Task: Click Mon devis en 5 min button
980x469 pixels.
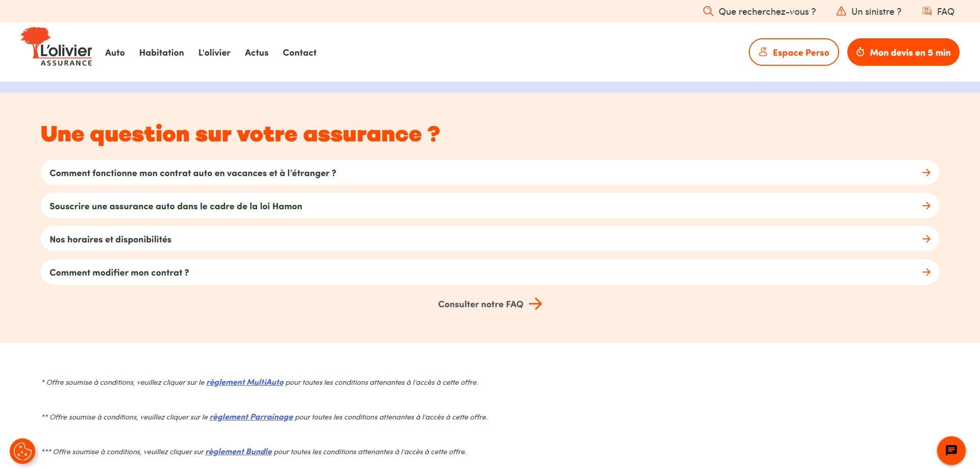Action: [903, 52]
